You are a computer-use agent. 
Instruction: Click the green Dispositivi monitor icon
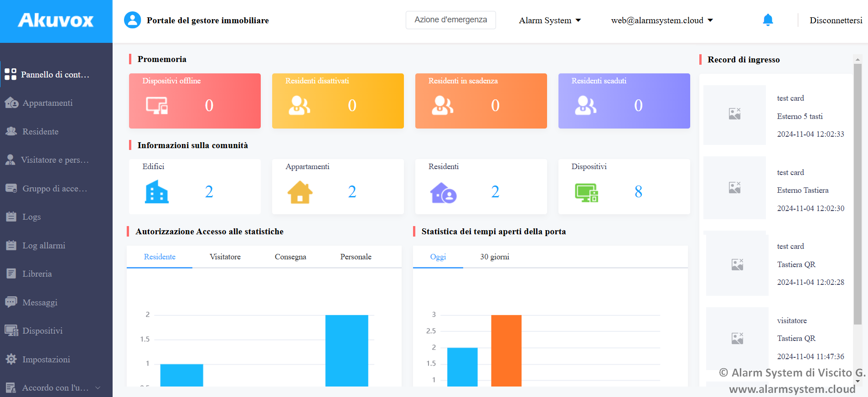pos(586,192)
